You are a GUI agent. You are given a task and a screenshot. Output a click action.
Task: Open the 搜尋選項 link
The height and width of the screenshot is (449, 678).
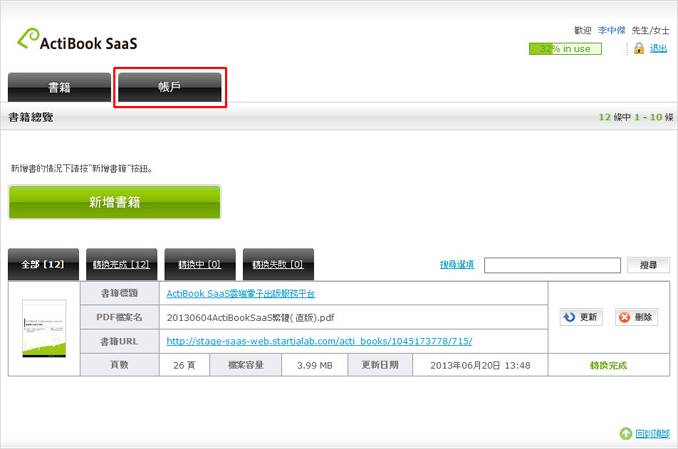coord(457,265)
